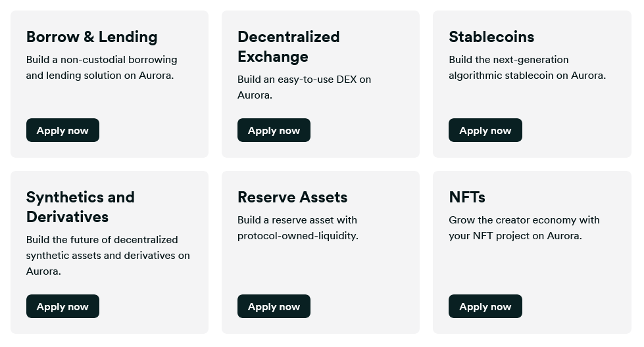This screenshot has width=644, height=347.
Task: Click the non-custodial borrowing description text
Action: click(x=101, y=68)
